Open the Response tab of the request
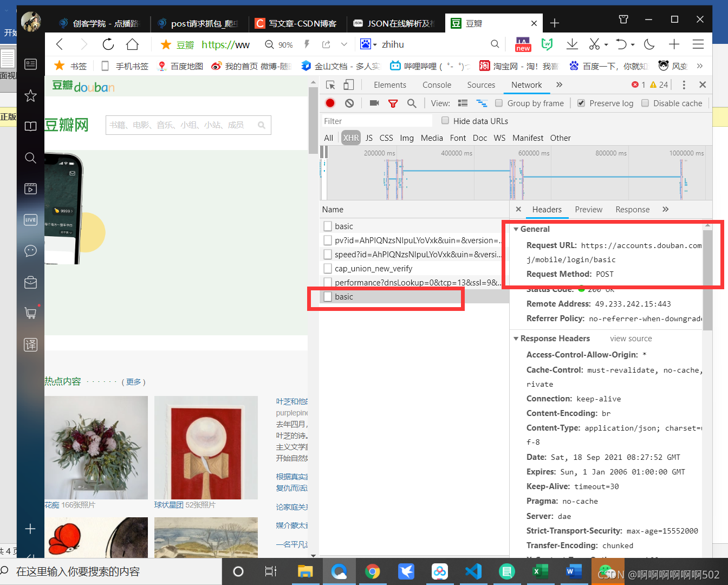 pyautogui.click(x=633, y=210)
